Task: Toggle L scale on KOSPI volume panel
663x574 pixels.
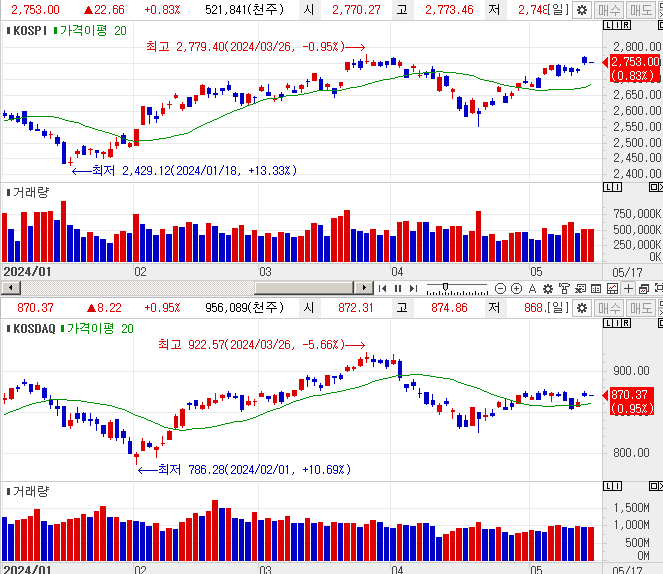Action: point(608,187)
